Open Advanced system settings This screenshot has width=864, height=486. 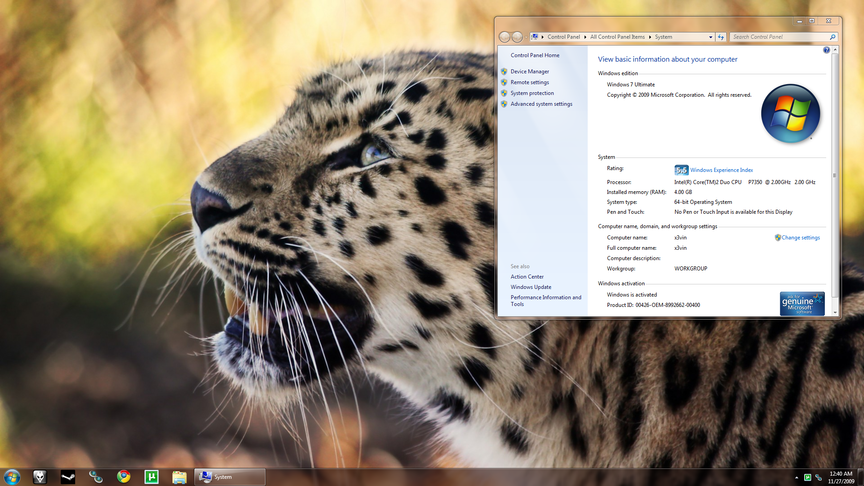[541, 104]
